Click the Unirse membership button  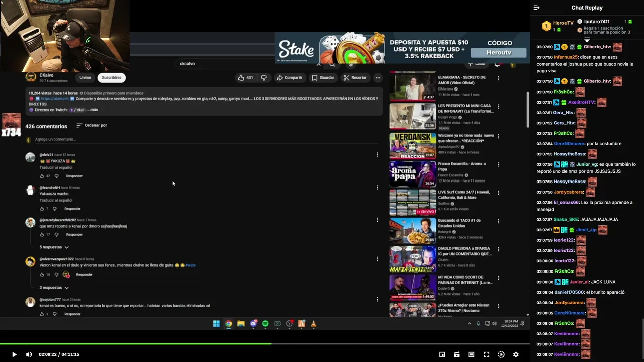click(85, 78)
